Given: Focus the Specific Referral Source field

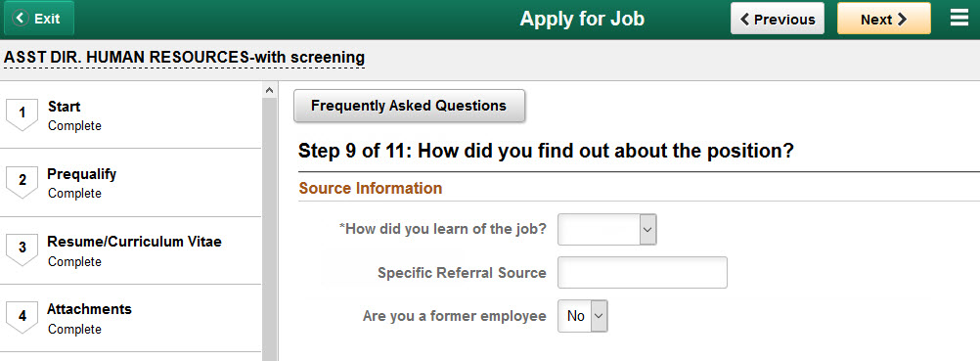Looking at the screenshot, I should click(643, 272).
